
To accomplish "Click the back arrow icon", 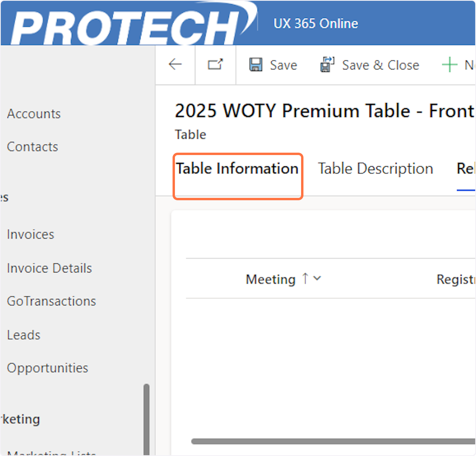I will point(175,64).
